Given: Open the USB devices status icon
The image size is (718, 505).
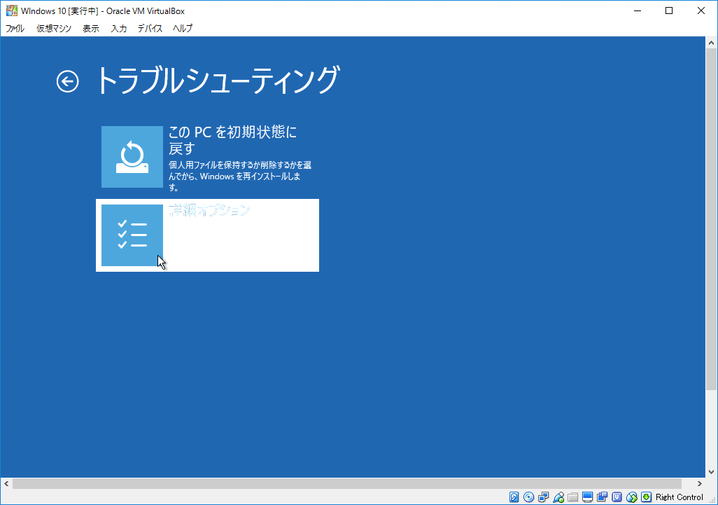Looking at the screenshot, I should point(558,497).
